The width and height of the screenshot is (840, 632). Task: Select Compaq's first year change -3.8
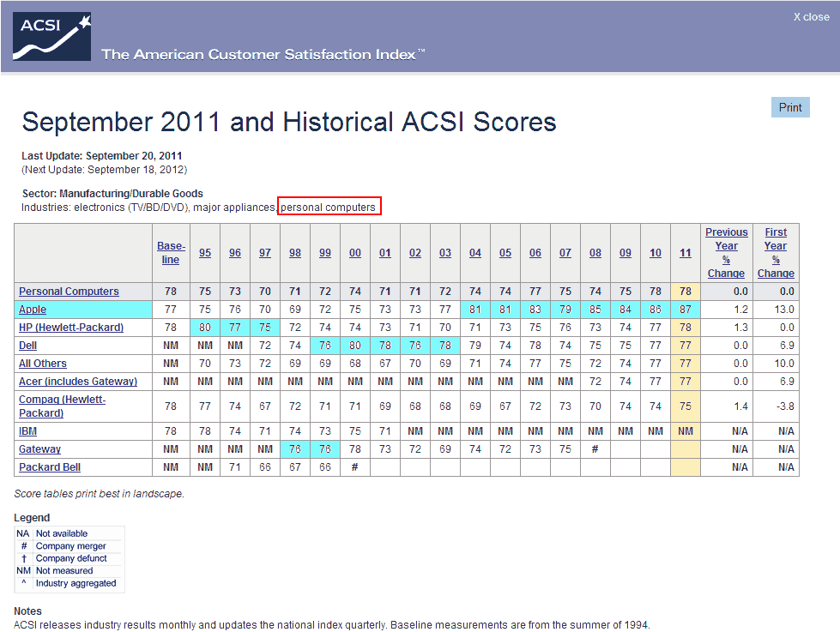click(785, 406)
